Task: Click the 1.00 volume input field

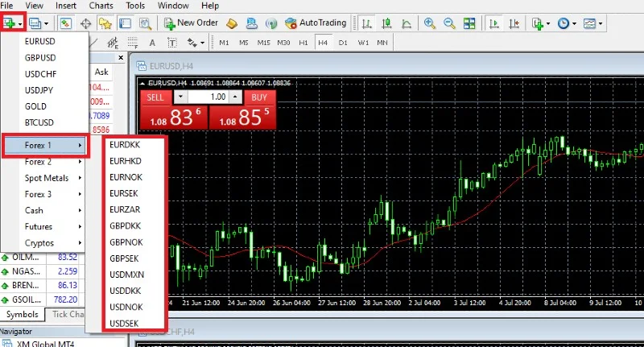Action: pos(208,97)
